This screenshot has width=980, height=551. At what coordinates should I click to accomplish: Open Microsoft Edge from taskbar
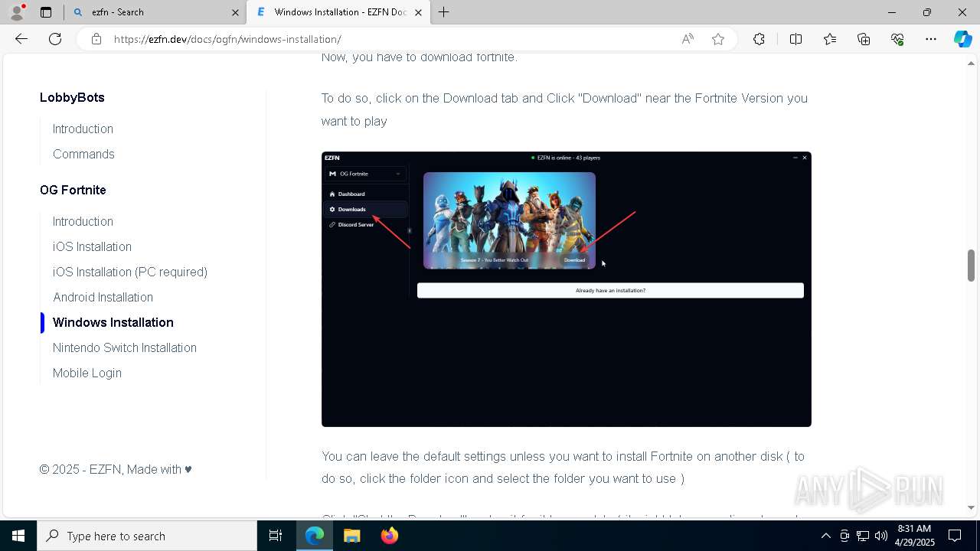(315, 536)
